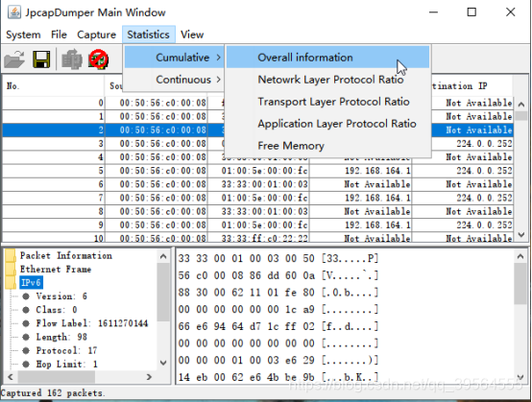Select the Version: 6 tree leaf
The width and height of the screenshot is (532, 402).
click(x=61, y=296)
